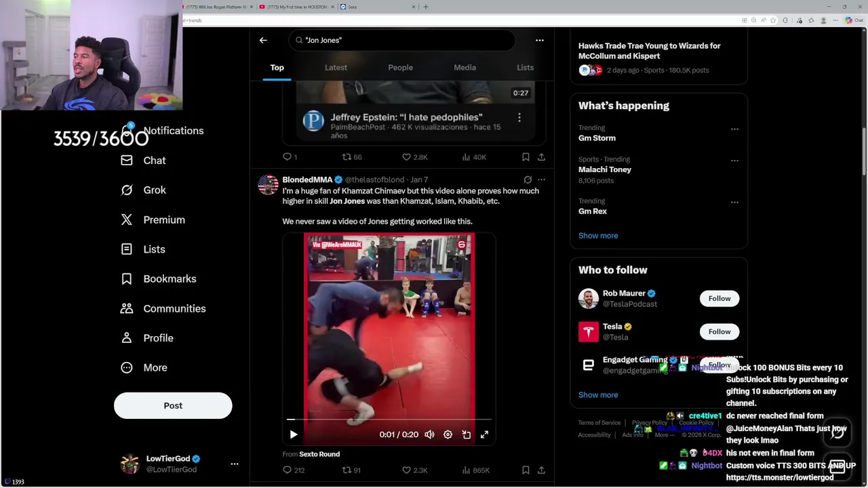Open the Sexto Round source link
The width and height of the screenshot is (868, 488).
(x=319, y=454)
